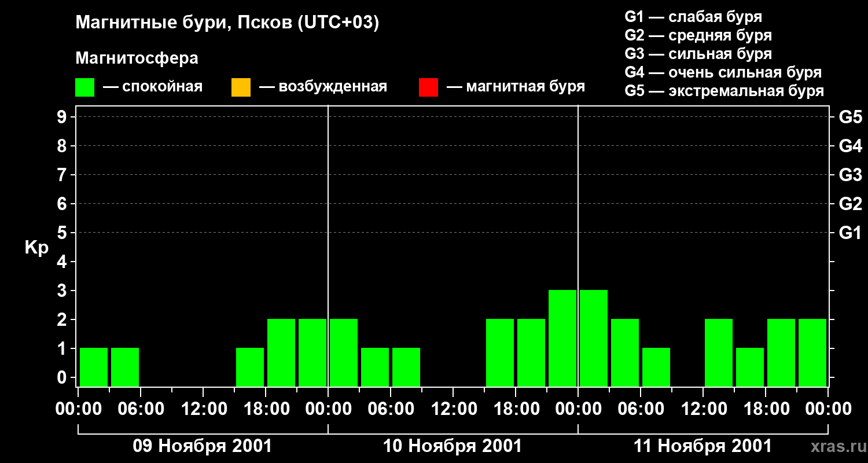This screenshot has height=463, width=868.
Task: Click the 18:00 time label above 10 Ноября
Action: [516, 409]
